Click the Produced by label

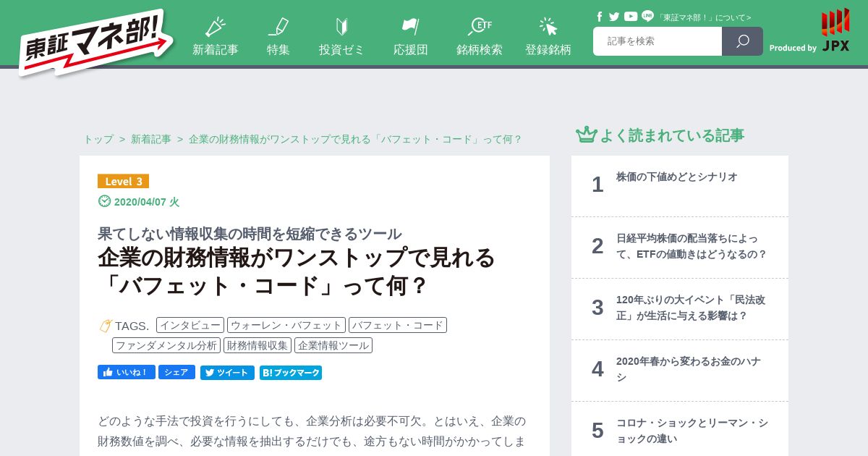(793, 48)
